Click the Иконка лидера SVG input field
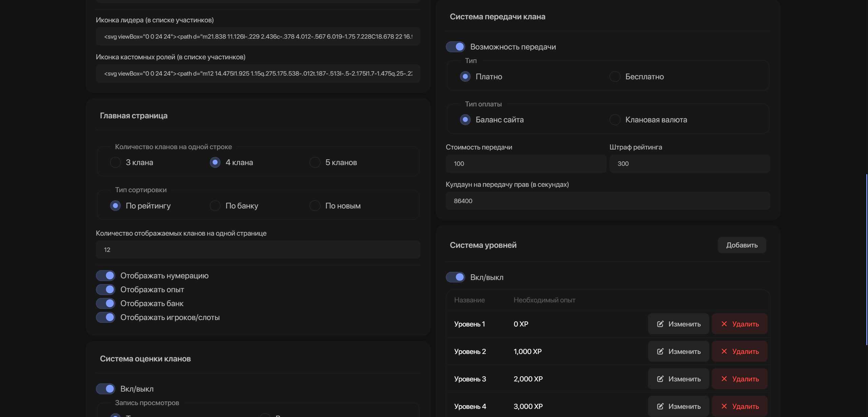Image resolution: width=868 pixels, height=417 pixels. point(258,37)
